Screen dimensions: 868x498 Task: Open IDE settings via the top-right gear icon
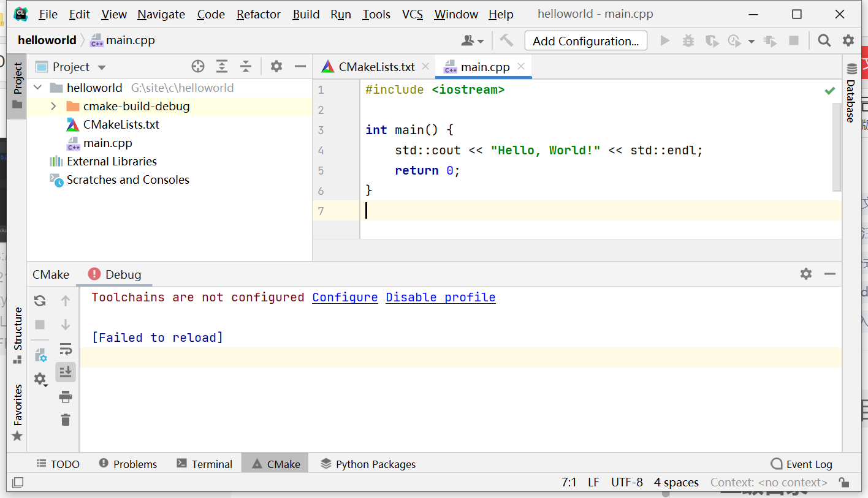point(848,40)
